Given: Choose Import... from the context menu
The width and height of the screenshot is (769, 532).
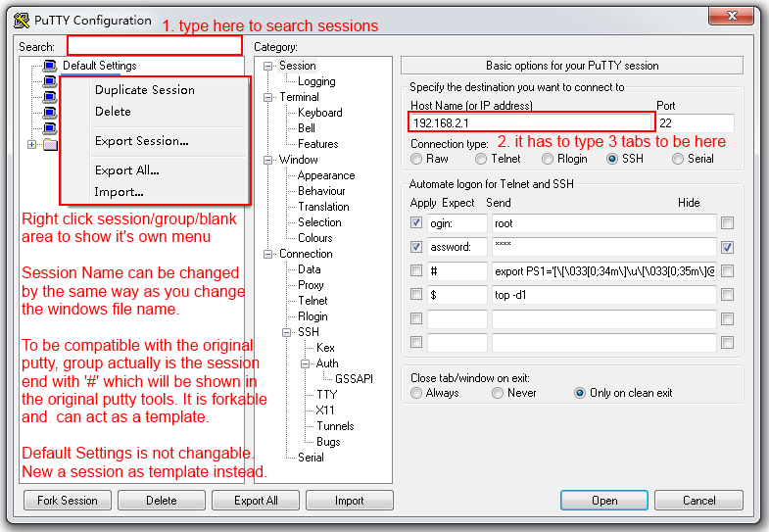Looking at the screenshot, I should click(x=119, y=192).
